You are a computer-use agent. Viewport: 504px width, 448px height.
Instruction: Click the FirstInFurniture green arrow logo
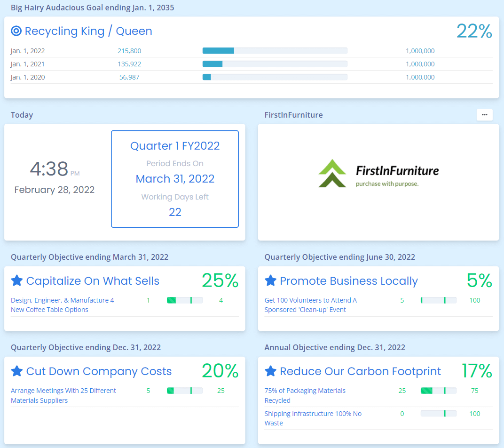[x=332, y=173]
